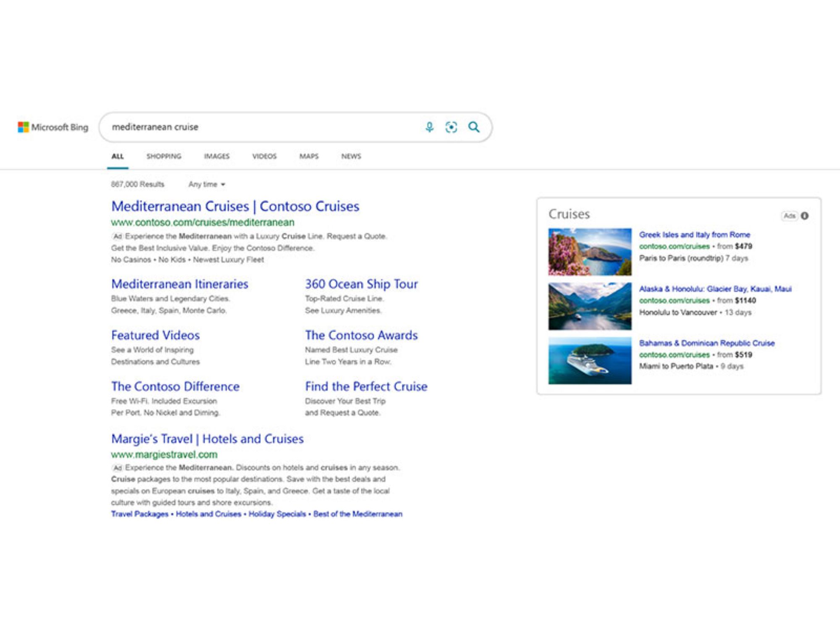Click the www.margiestravel.com URL
840x630 pixels.
pos(164,454)
